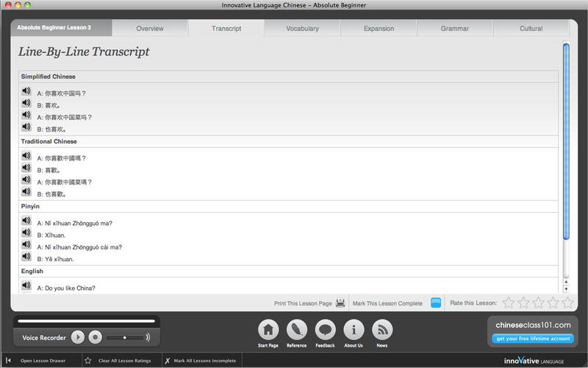Screen dimensions: 588x368
Task: Rate this lesson four stars
Action: (x=553, y=302)
